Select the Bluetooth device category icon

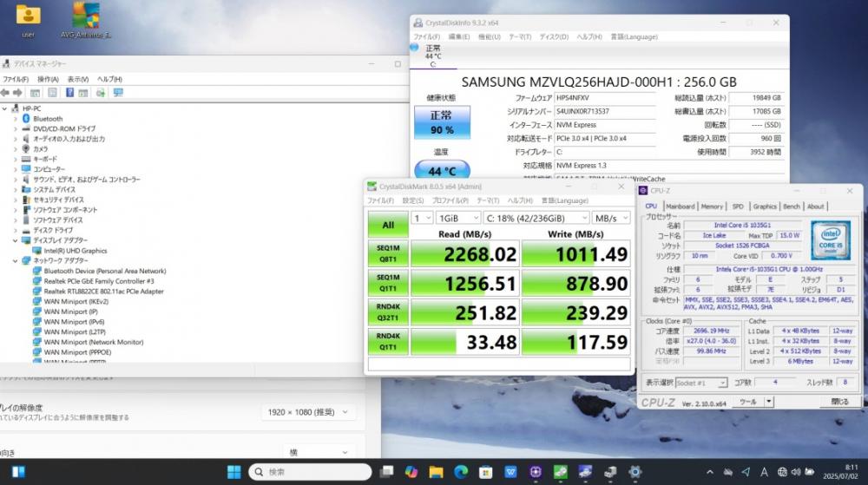[26, 118]
